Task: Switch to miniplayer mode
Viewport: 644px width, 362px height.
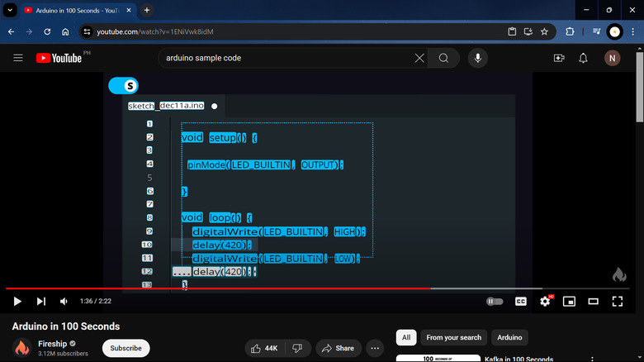Action: tap(569, 302)
